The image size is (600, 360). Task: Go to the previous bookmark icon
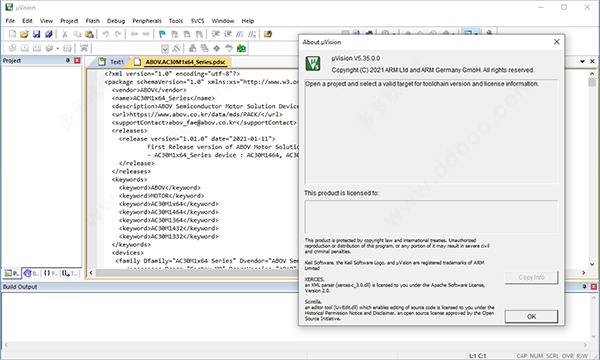click(174, 34)
